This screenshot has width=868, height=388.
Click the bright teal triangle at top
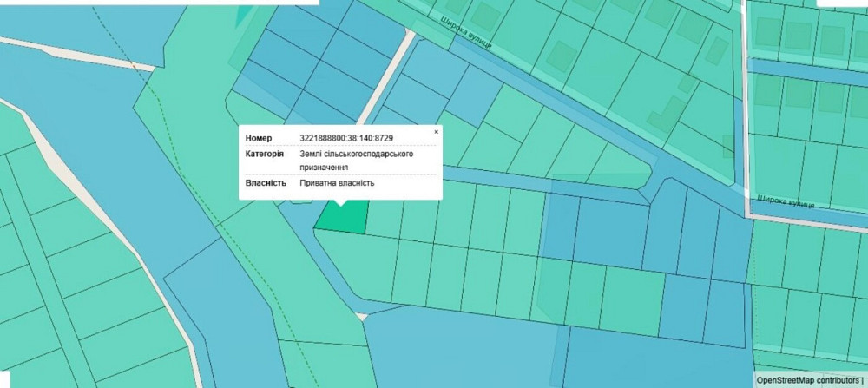click(243, 14)
